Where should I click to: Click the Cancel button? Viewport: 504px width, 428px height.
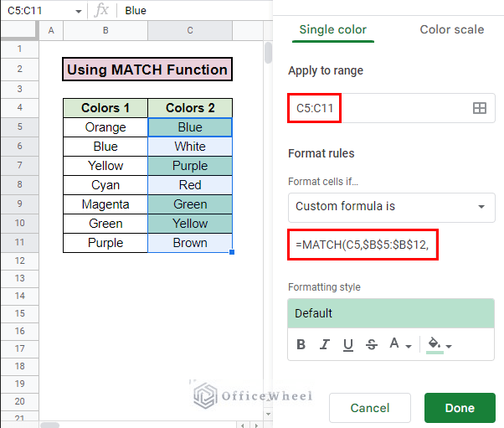(370, 408)
